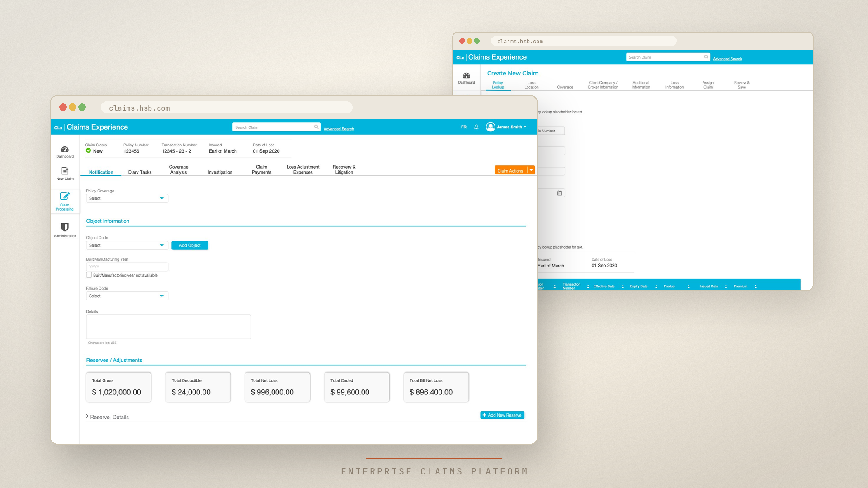Viewport: 868px width, 488px height.
Task: Click the search magnifier in back window
Action: click(706, 57)
